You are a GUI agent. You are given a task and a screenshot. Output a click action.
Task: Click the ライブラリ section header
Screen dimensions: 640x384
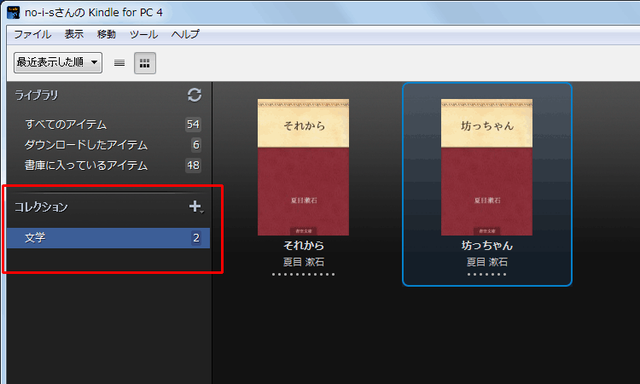tap(37, 95)
